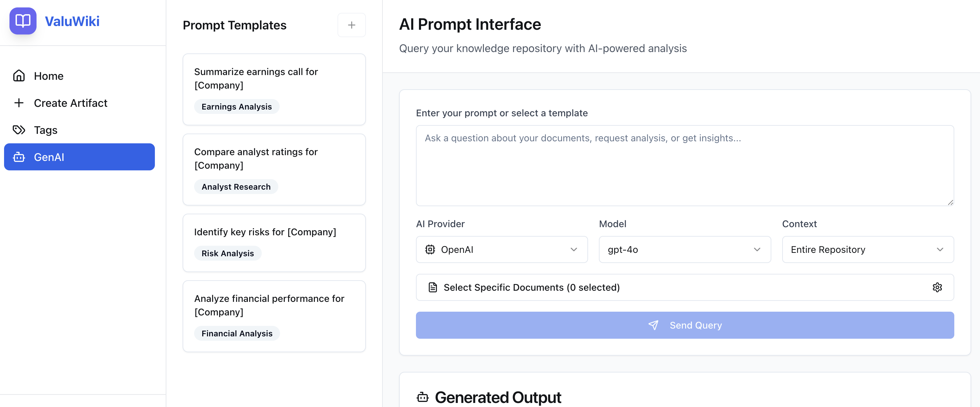This screenshot has height=407, width=980.
Task: Choose the Identify key risks template
Action: (x=274, y=243)
